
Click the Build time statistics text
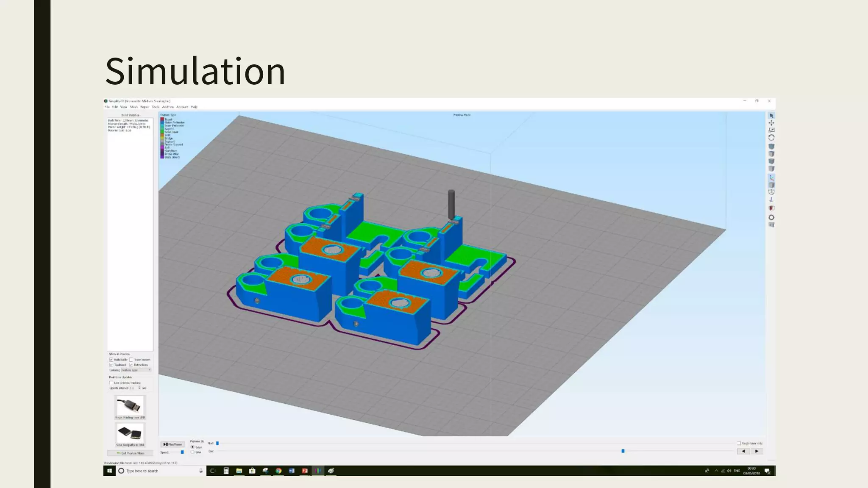point(128,121)
